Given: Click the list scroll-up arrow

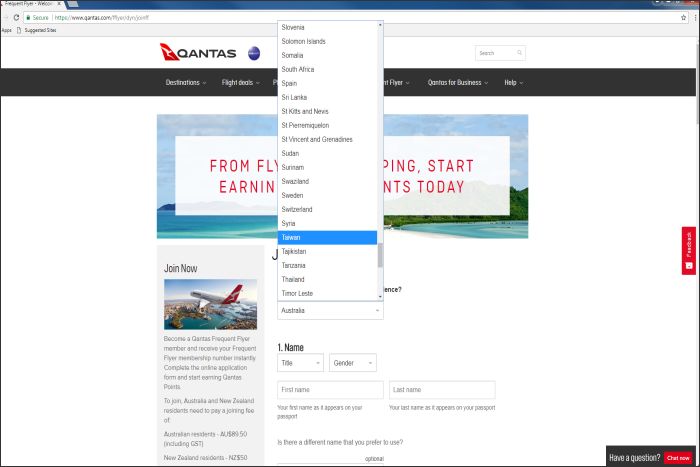Looking at the screenshot, I should pyautogui.click(x=380, y=25).
